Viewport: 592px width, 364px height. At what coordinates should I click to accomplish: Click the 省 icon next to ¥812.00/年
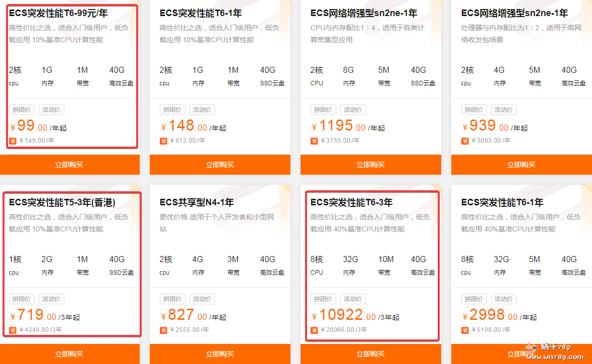pos(163,141)
